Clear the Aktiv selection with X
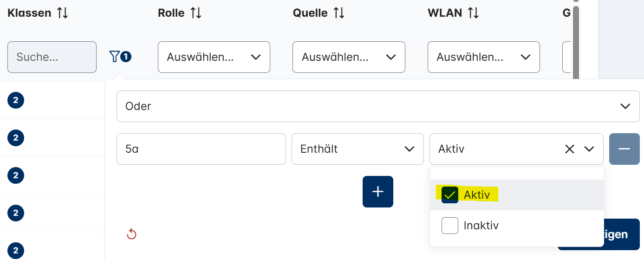Image resolution: width=644 pixels, height=259 pixels. tap(570, 149)
